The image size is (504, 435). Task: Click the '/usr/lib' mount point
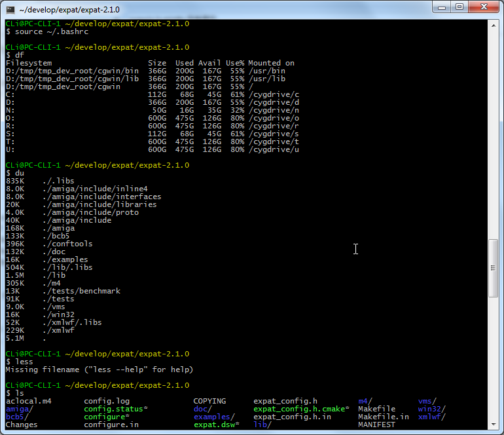(x=267, y=79)
